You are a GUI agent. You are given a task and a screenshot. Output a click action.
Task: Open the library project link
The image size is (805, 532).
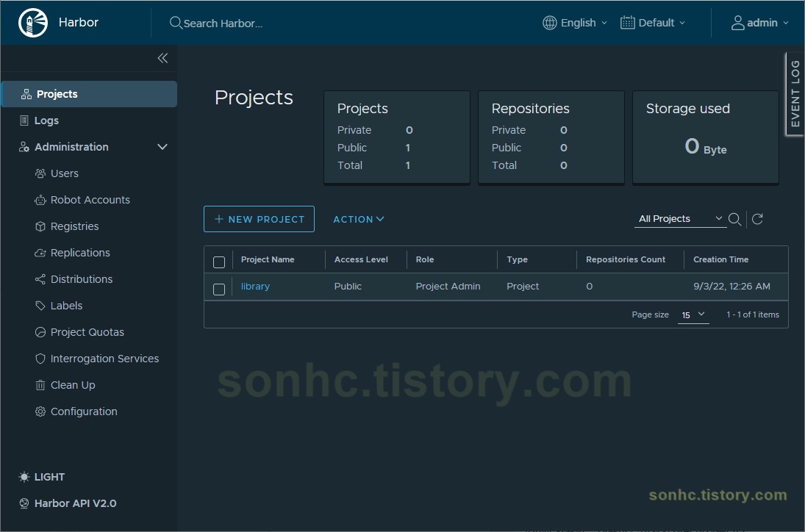[255, 287]
